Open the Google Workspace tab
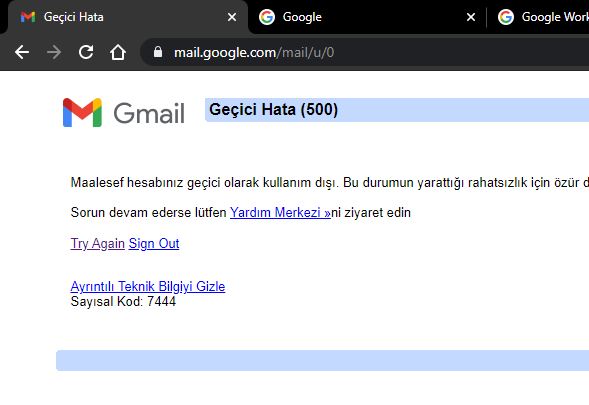The width and height of the screenshot is (589, 405). click(539, 17)
